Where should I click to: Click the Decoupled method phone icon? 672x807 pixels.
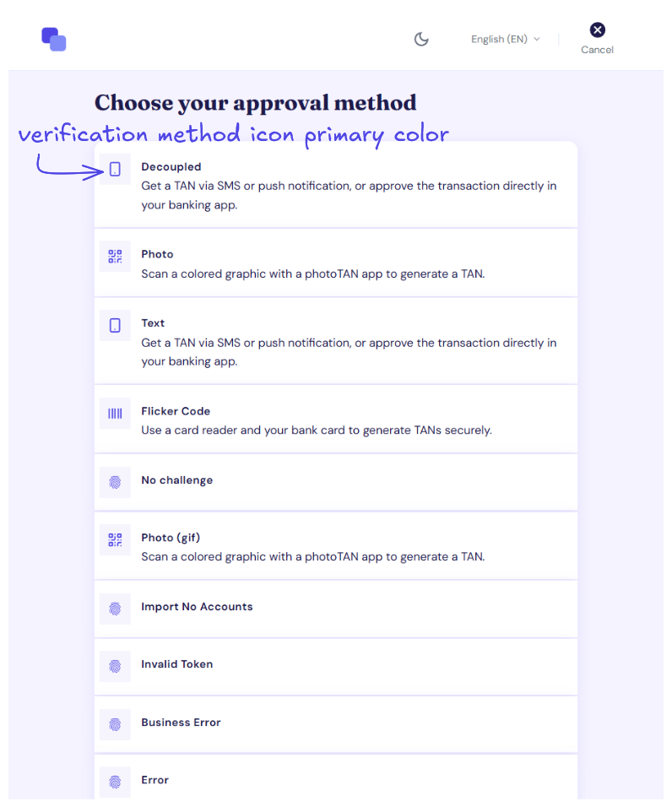point(115,170)
